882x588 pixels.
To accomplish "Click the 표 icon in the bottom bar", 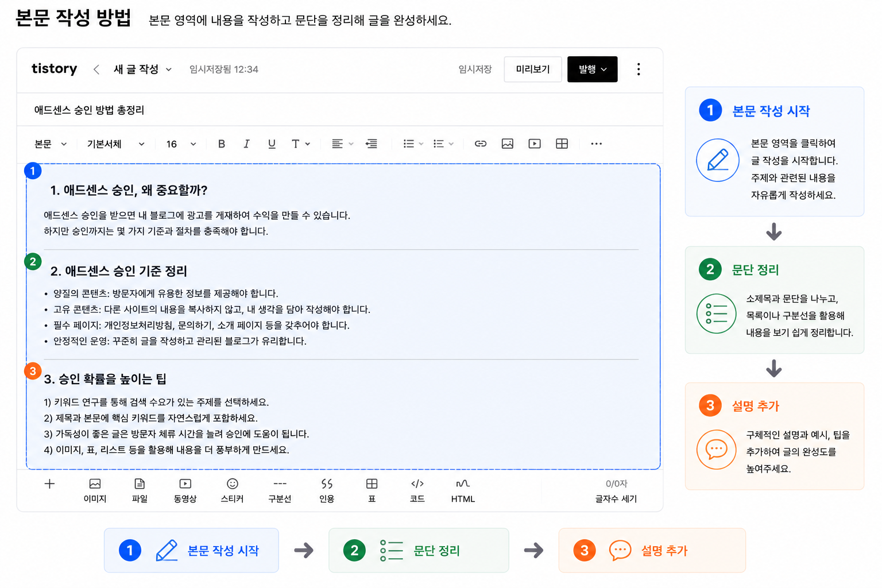I will click(372, 490).
